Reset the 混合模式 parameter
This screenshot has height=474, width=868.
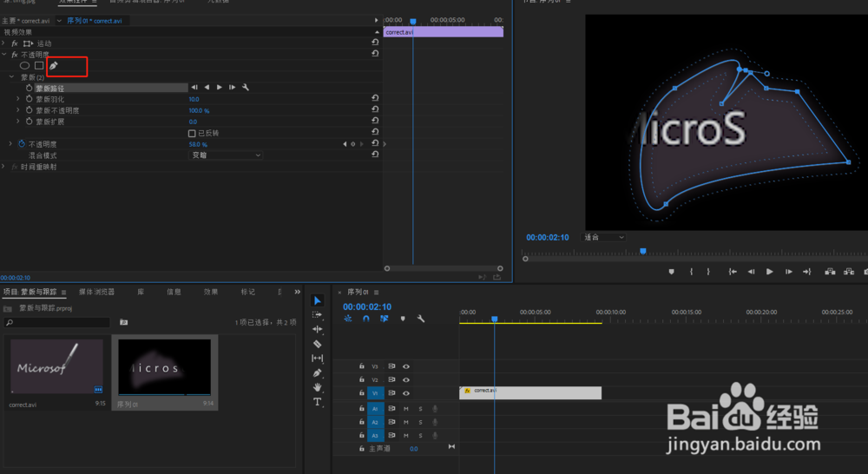[x=375, y=155]
